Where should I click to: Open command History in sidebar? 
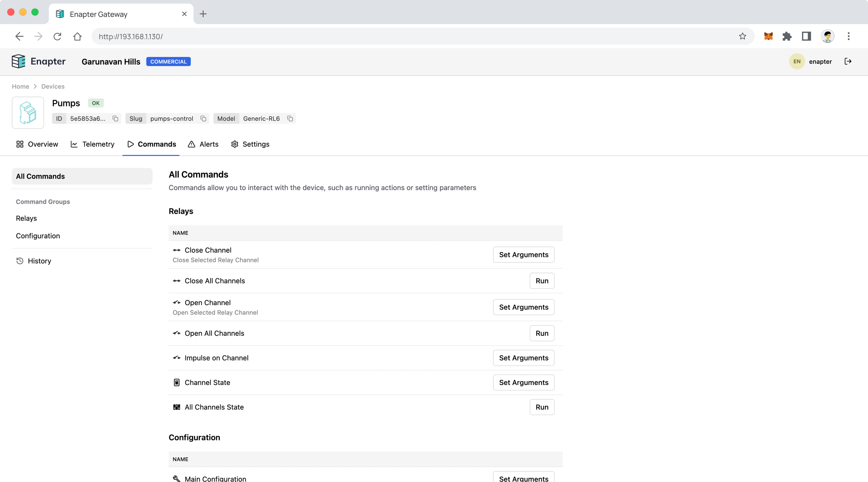click(x=39, y=261)
